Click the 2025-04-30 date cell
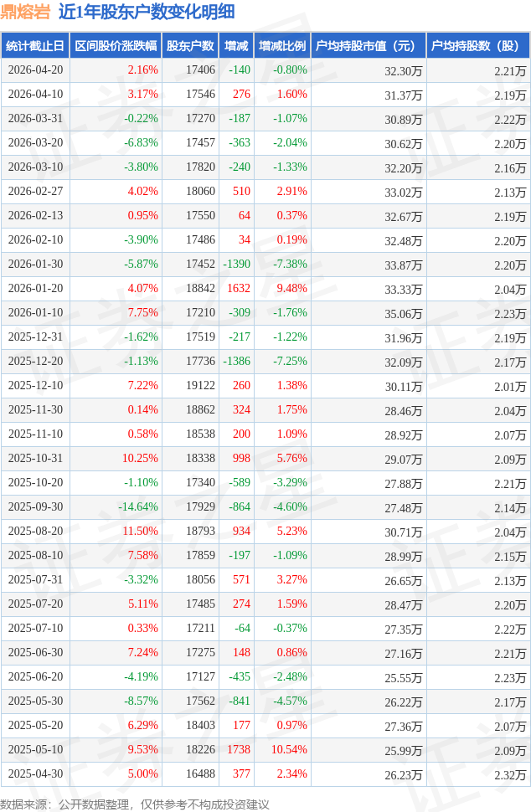531x812 pixels. pyautogui.click(x=35, y=774)
